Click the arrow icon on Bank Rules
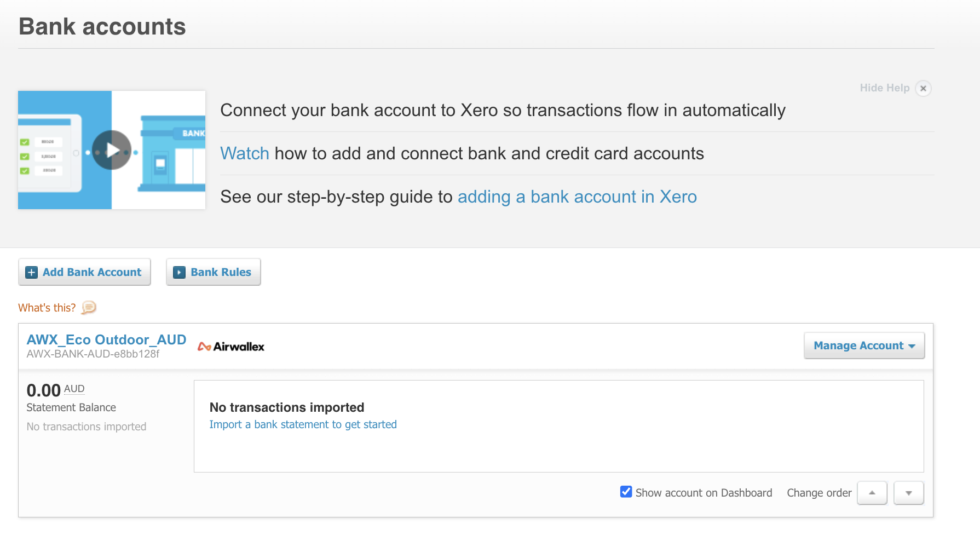Viewport: 980px width, 553px height. pos(179,272)
